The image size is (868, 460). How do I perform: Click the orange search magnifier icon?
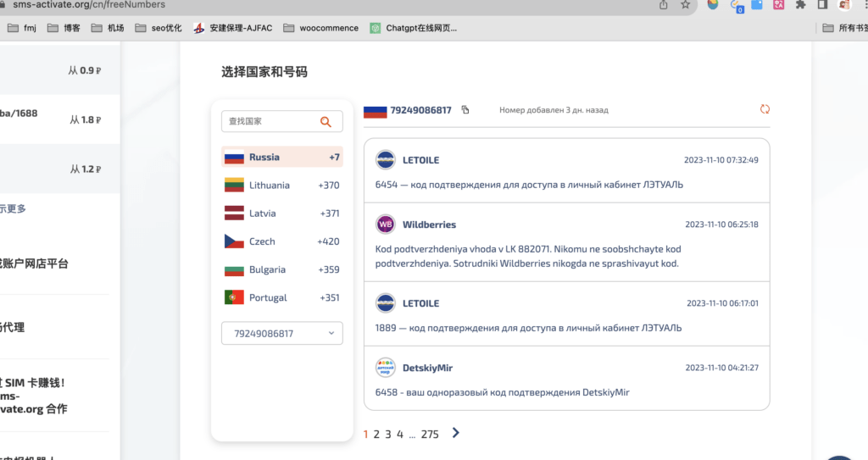click(x=325, y=122)
